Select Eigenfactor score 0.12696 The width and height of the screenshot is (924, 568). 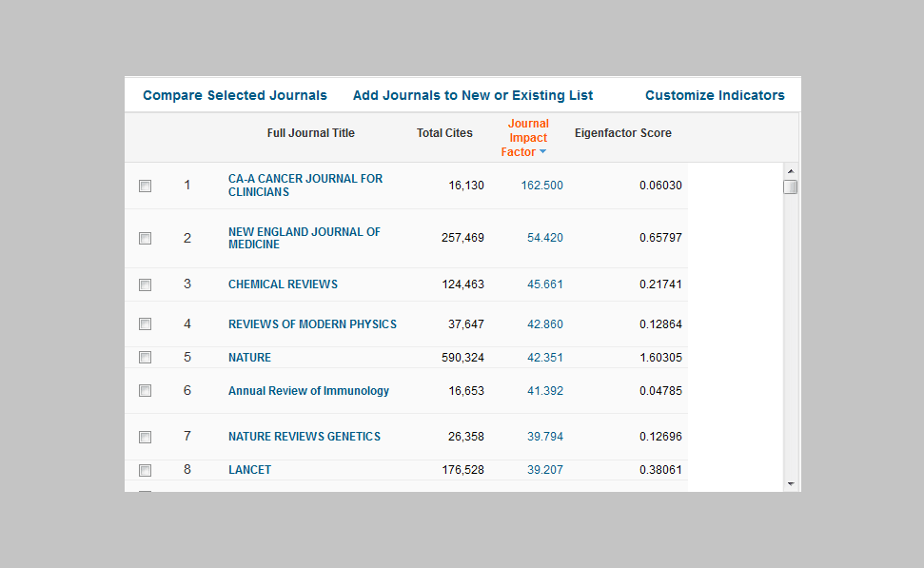[660, 437]
